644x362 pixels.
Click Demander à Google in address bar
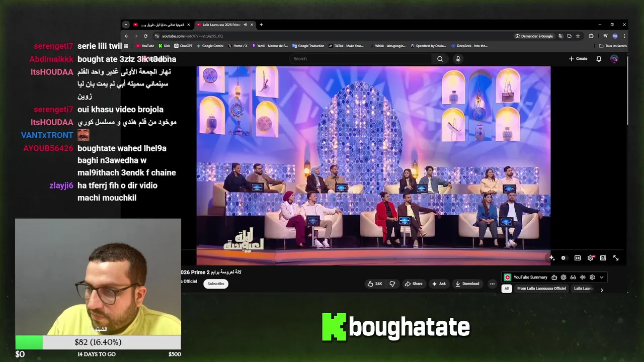[534, 36]
